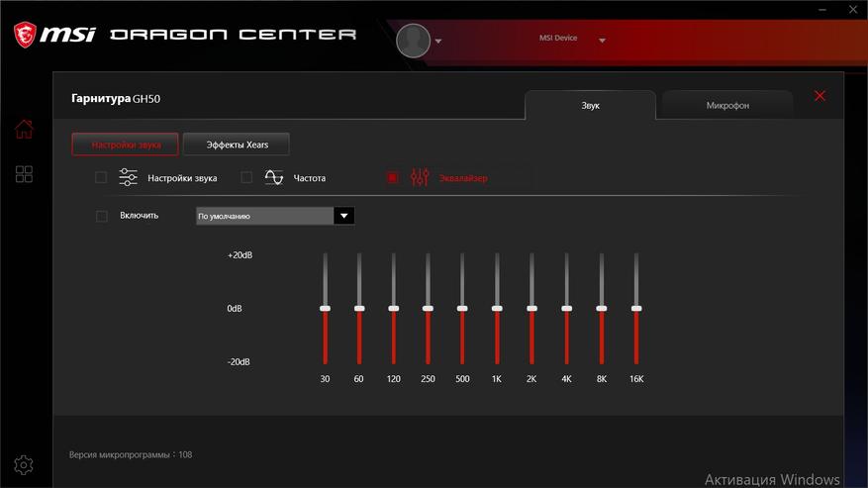This screenshot has height=488, width=868.
Task: Click the 2K equalizer slider
Action: [531, 309]
